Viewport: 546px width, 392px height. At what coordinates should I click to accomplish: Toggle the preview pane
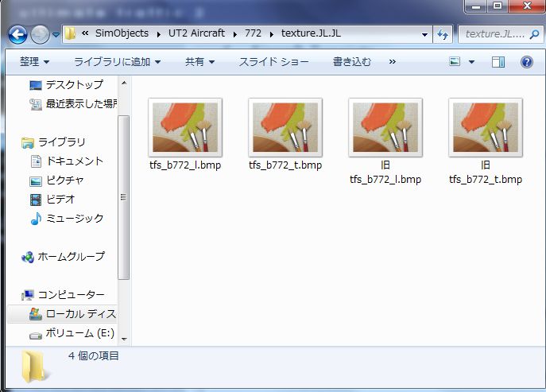(x=498, y=62)
